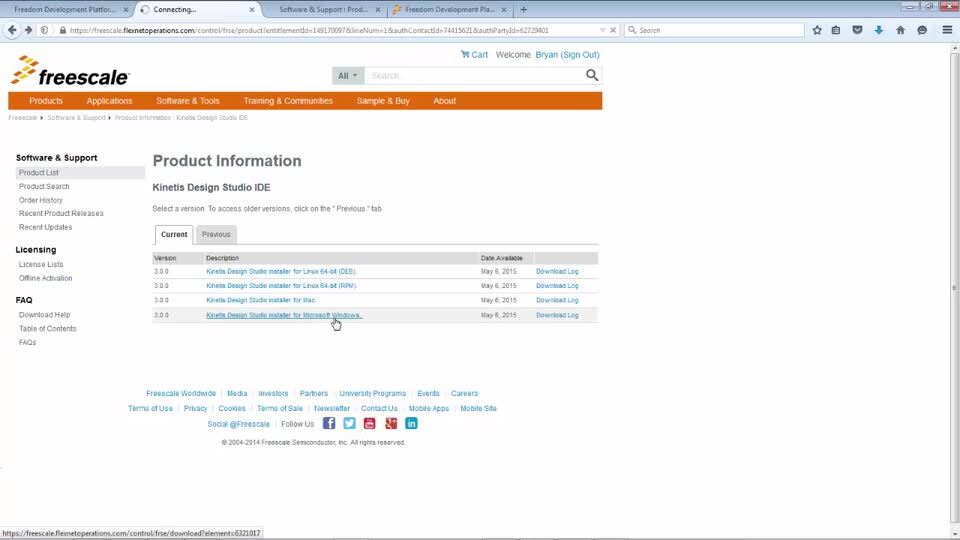Open Product Search in sidebar

tap(44, 186)
